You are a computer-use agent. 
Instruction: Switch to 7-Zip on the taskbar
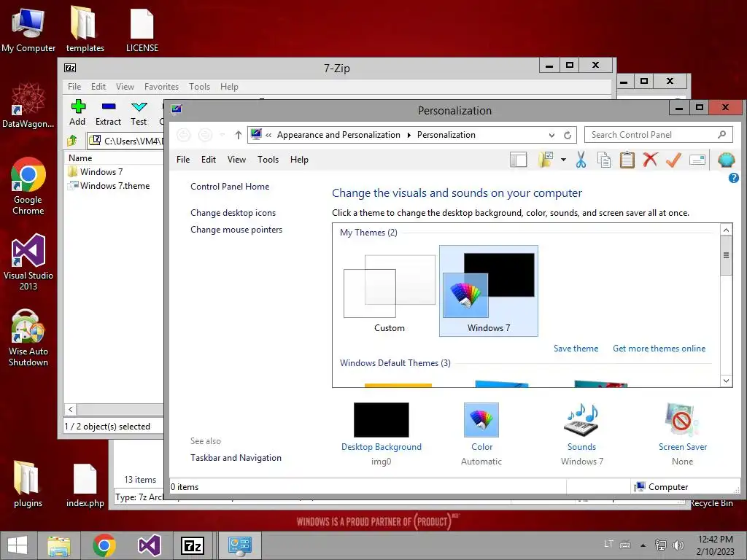pos(193,545)
